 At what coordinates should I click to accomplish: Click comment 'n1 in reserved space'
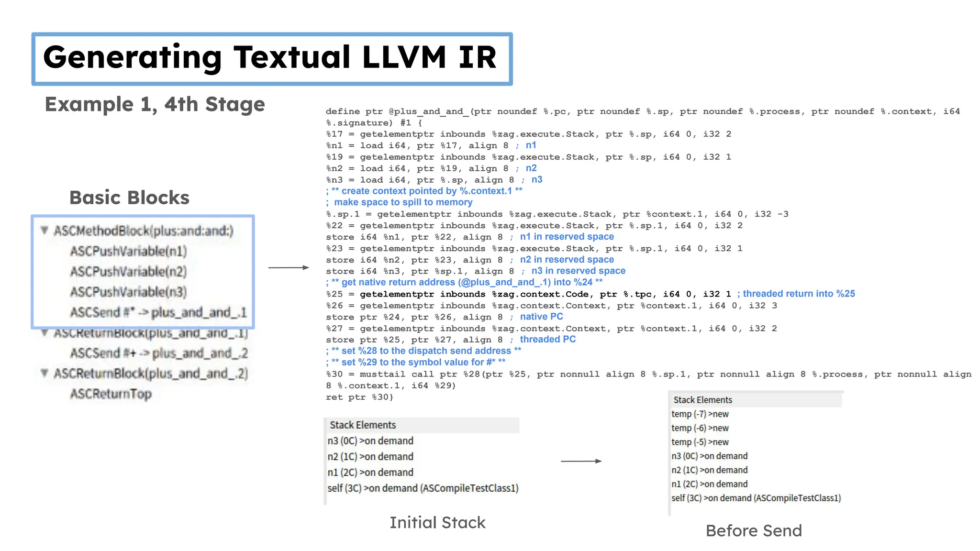(567, 237)
